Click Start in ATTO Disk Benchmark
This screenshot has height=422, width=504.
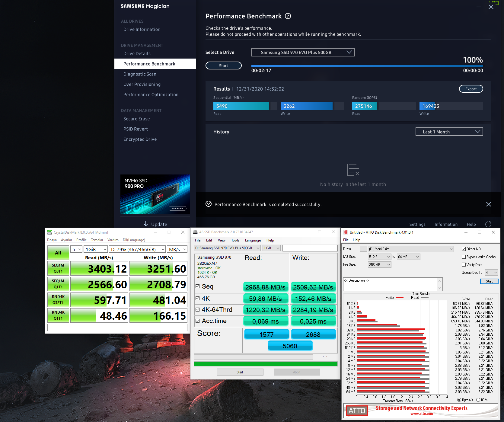pyautogui.click(x=489, y=281)
